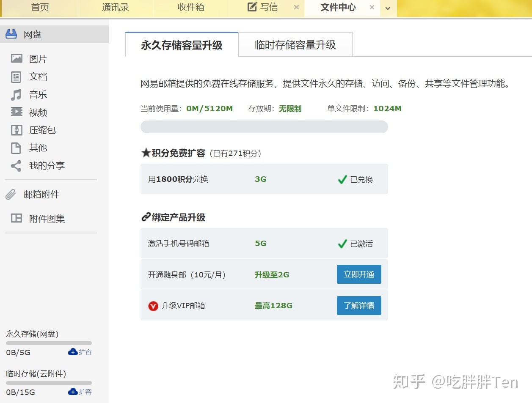This screenshot has width=532, height=403.
Task: Click the VIP badge next to 升级VIP邮箱
Action: point(153,306)
